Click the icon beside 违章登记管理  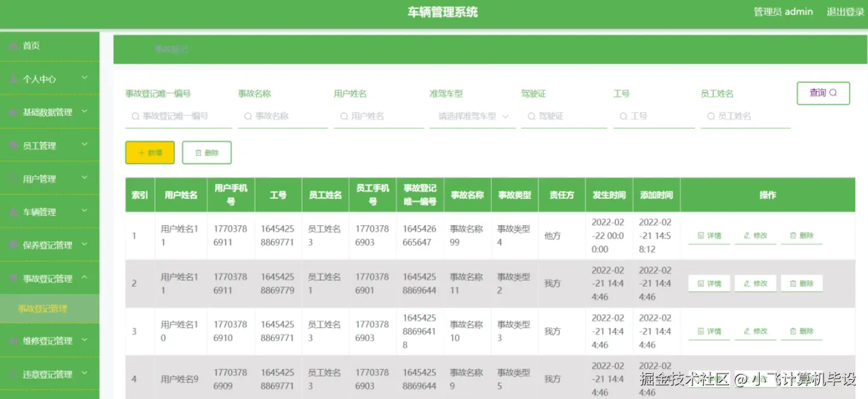pyautogui.click(x=14, y=374)
